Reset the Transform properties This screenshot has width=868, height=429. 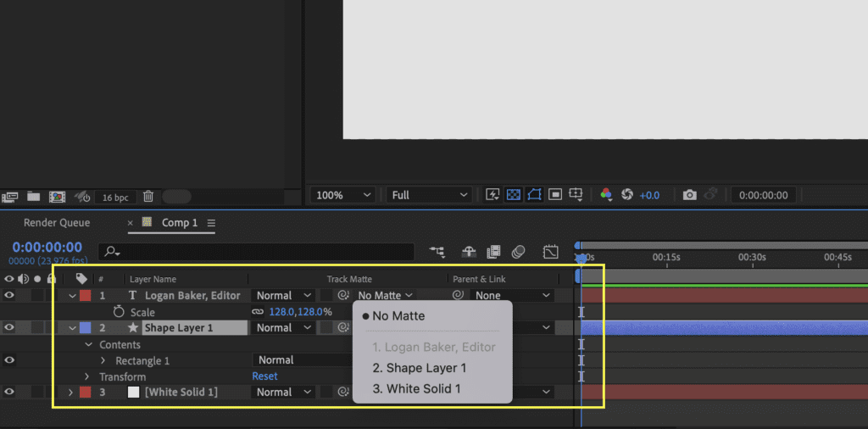pos(264,376)
